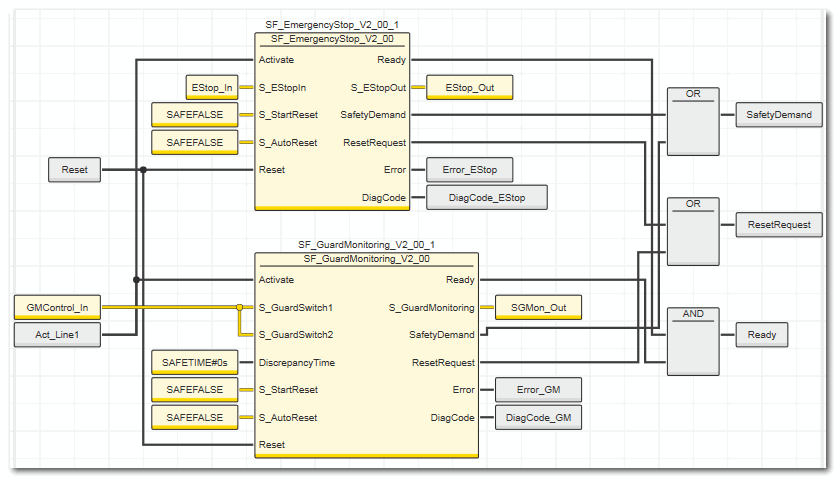The width and height of the screenshot is (837, 479).
Task: Select the Act_Line1 variable box
Action: 58,335
